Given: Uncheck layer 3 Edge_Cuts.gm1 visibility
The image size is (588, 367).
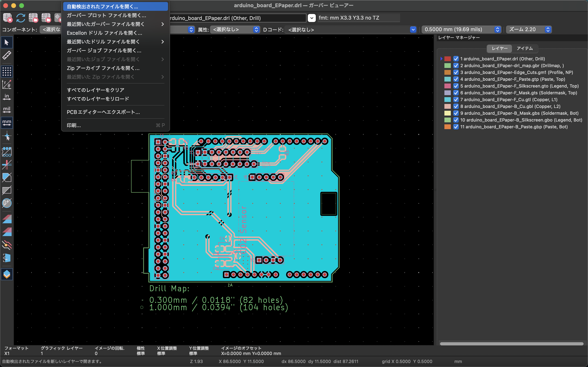Looking at the screenshot, I should pos(456,72).
